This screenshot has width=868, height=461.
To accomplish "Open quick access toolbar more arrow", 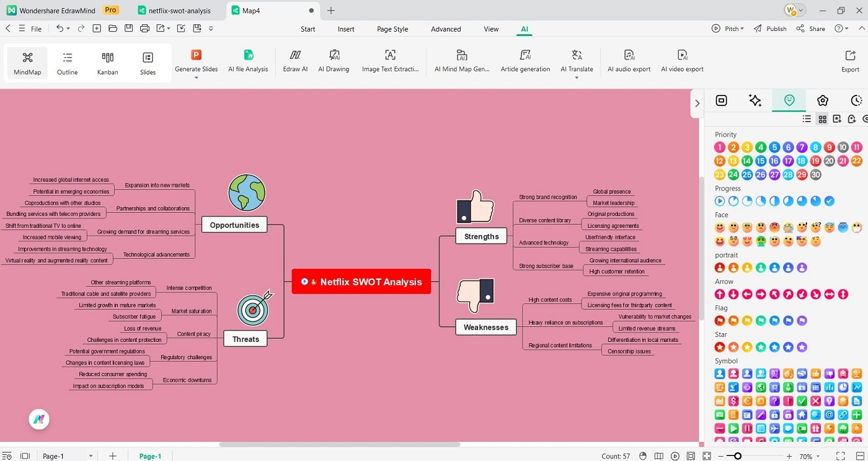I will click(211, 29).
